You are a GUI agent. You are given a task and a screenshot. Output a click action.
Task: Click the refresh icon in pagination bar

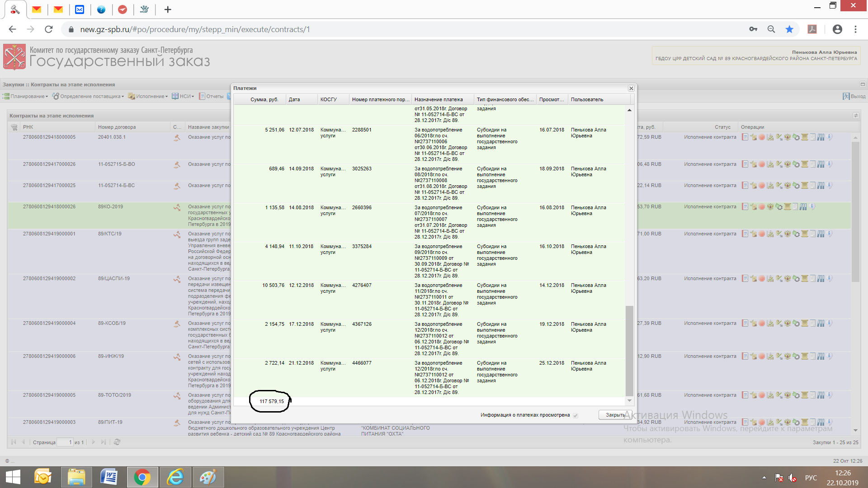tap(117, 442)
